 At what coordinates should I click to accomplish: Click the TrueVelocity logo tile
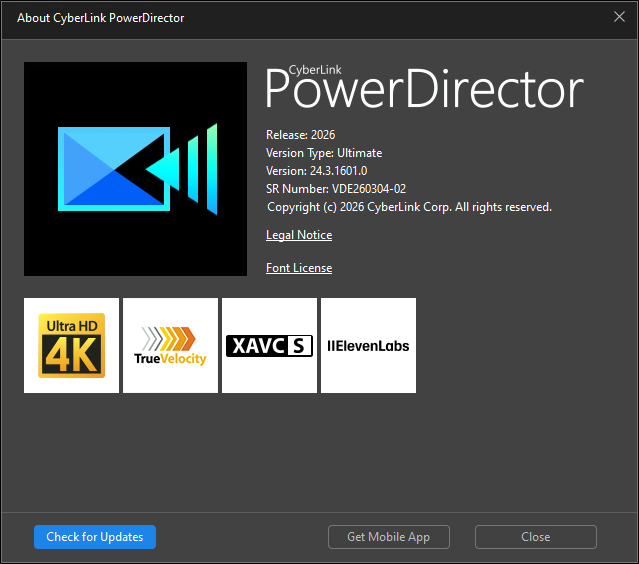pos(170,345)
